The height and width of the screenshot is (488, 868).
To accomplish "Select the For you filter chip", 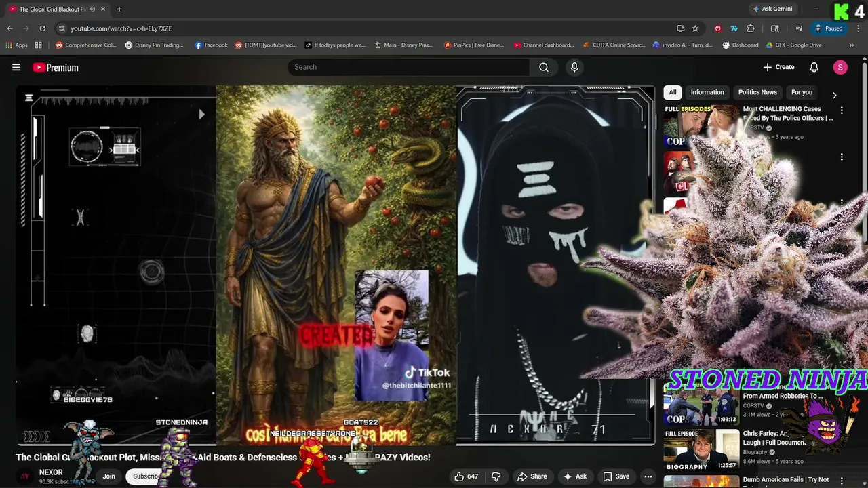I will coord(802,92).
